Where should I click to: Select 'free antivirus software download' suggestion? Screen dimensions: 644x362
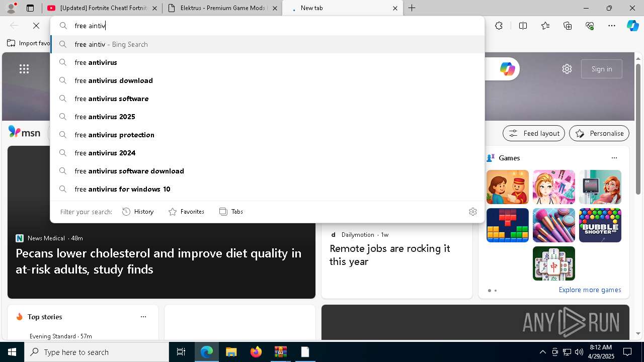point(268,171)
